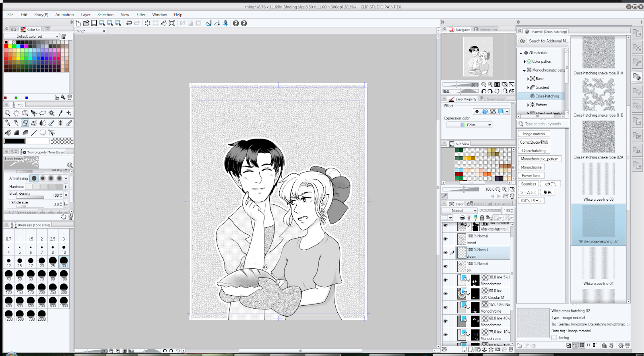The height and width of the screenshot is (356, 644).
Task: Select the Pen tool
Action: click(7, 123)
